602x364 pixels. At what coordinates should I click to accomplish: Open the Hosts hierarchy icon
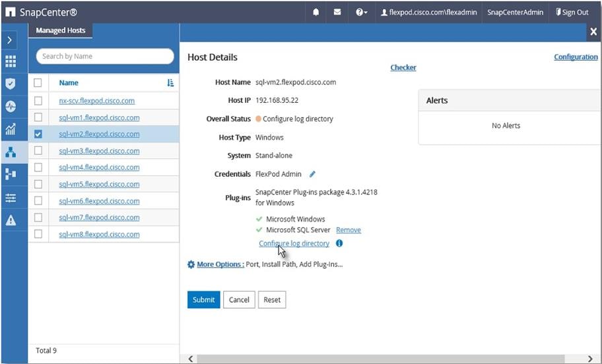coord(11,152)
